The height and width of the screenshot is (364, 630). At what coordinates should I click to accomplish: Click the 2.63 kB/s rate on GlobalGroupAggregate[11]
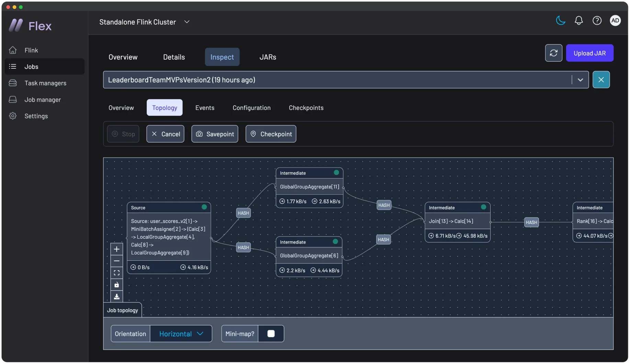pos(326,201)
